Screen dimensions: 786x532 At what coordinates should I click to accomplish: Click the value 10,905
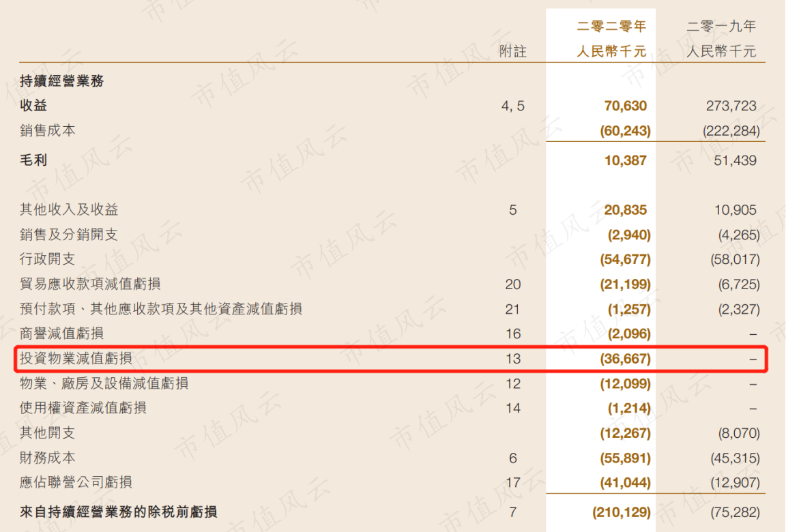pyautogui.click(x=735, y=209)
